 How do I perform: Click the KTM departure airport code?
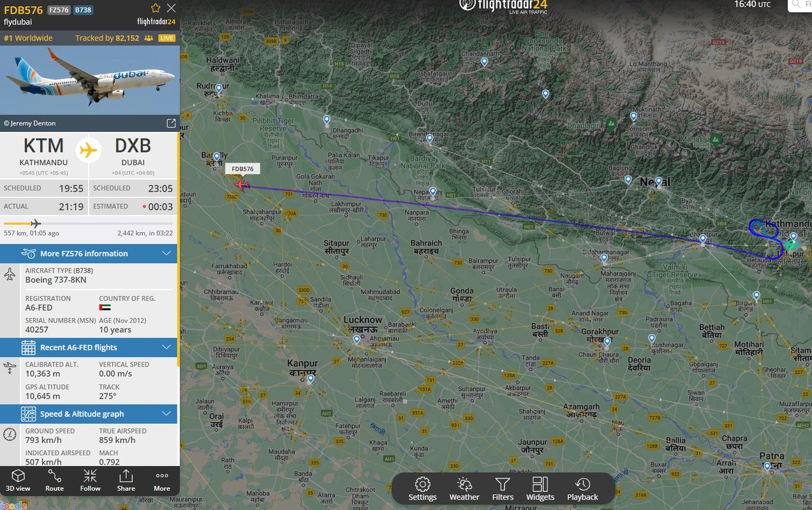(x=43, y=146)
